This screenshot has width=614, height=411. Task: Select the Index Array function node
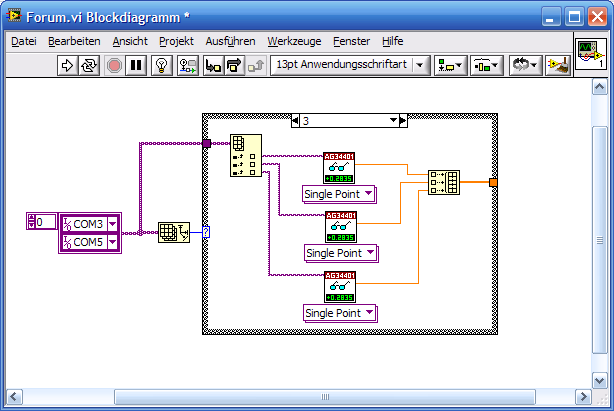[246, 155]
